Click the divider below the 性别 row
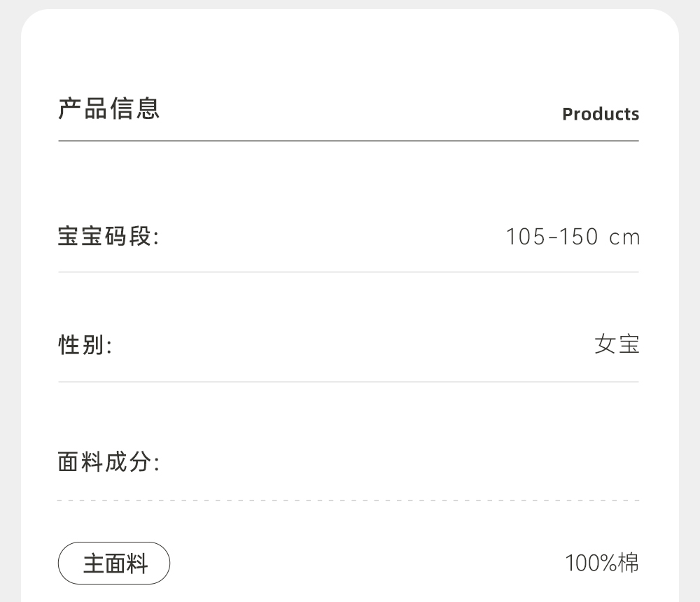The width and height of the screenshot is (700, 602). pyautogui.click(x=349, y=381)
